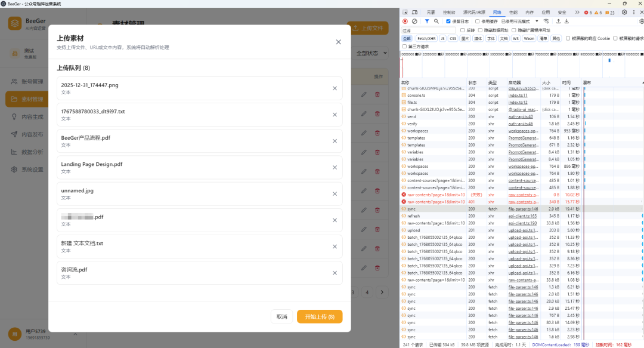Switch to the 控制台 tab
The height and width of the screenshot is (348, 644).
tap(449, 12)
